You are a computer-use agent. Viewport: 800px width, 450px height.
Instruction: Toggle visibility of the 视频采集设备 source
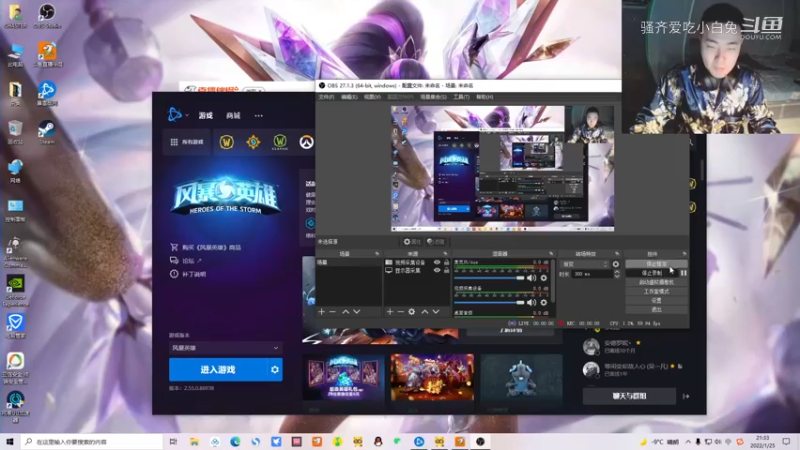tap(437, 262)
